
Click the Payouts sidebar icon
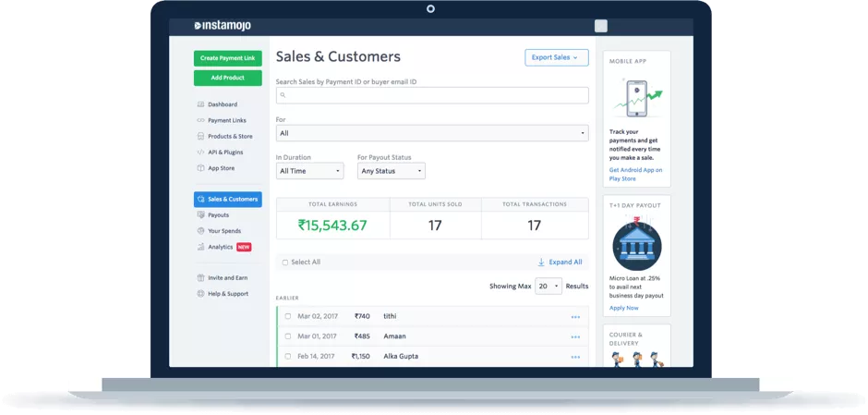click(x=200, y=214)
